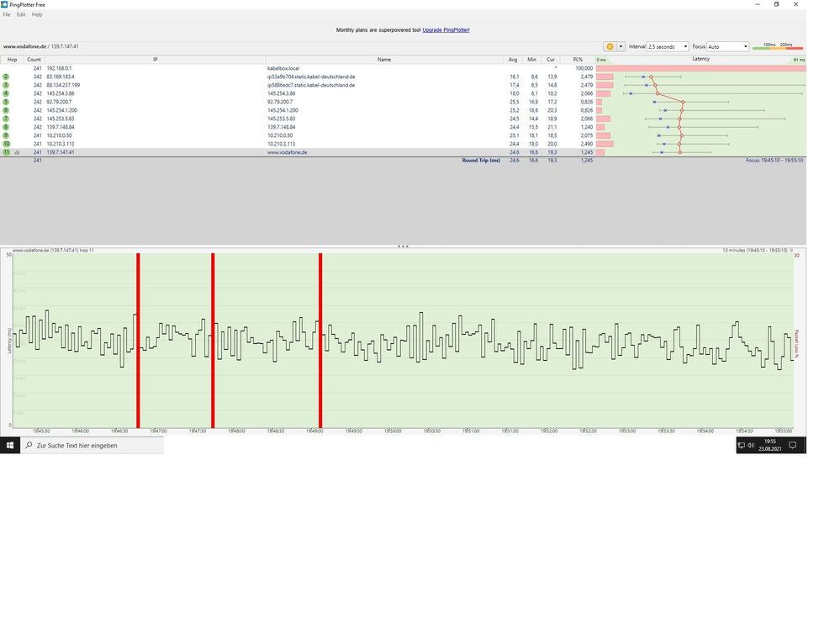Select hop 6 green circle icon
Screen dimensions: 840x630
(x=6, y=110)
